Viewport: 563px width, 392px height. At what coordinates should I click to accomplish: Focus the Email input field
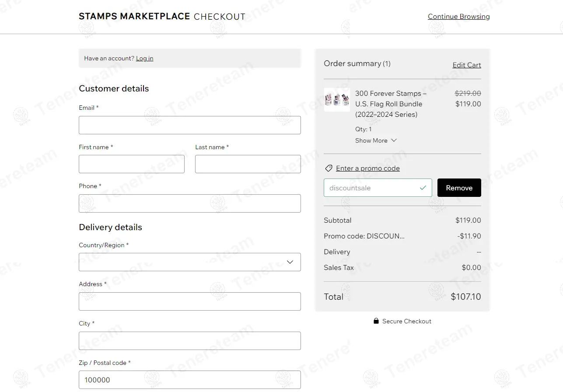click(189, 125)
